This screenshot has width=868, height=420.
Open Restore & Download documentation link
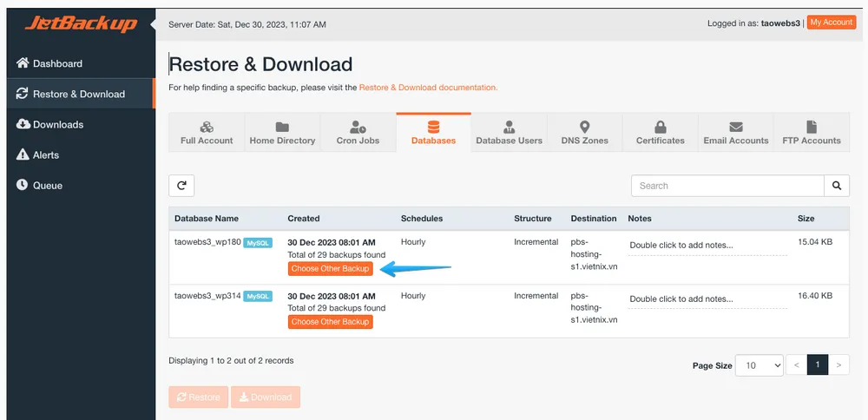428,88
